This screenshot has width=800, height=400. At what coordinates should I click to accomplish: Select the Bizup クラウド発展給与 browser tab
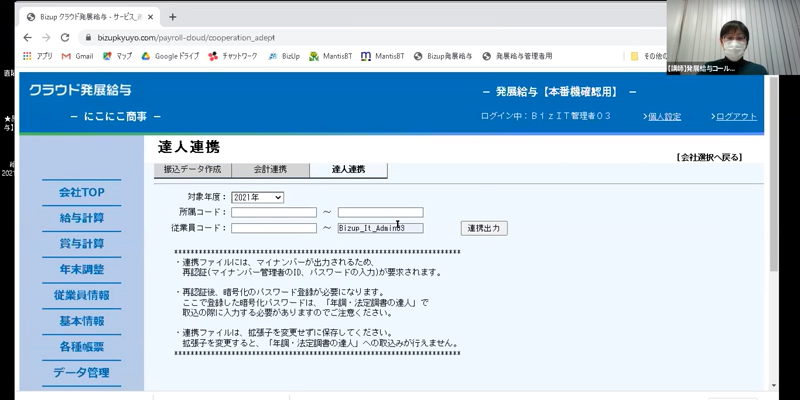point(91,17)
